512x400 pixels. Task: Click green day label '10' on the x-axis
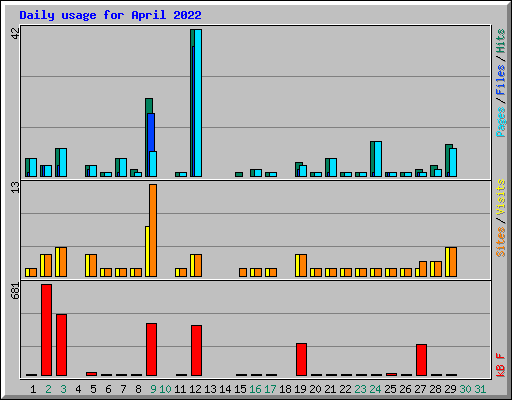click(165, 389)
